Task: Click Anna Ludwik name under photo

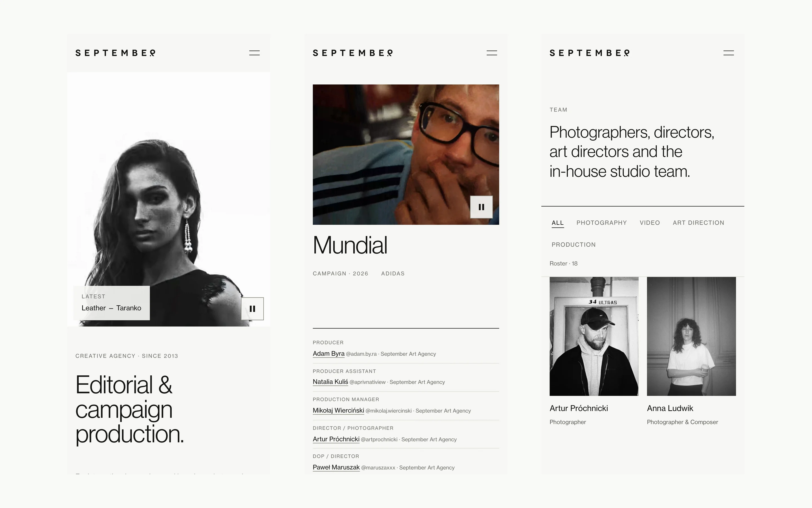Action: (670, 408)
